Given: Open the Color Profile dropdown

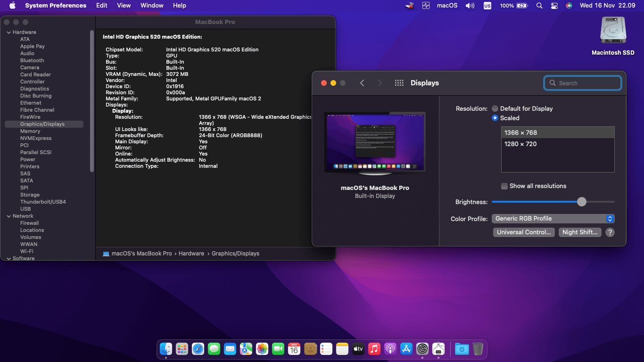Looking at the screenshot, I should tap(553, 218).
